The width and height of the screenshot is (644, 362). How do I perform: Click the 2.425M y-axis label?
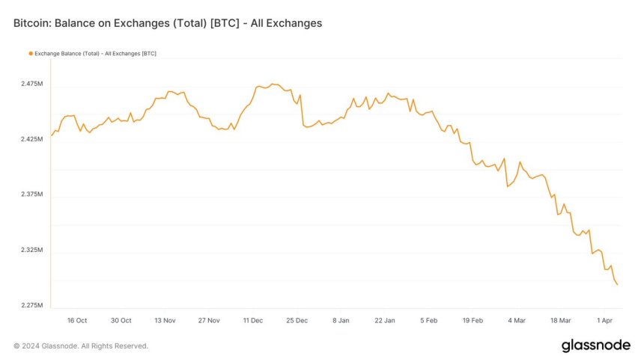coord(32,139)
